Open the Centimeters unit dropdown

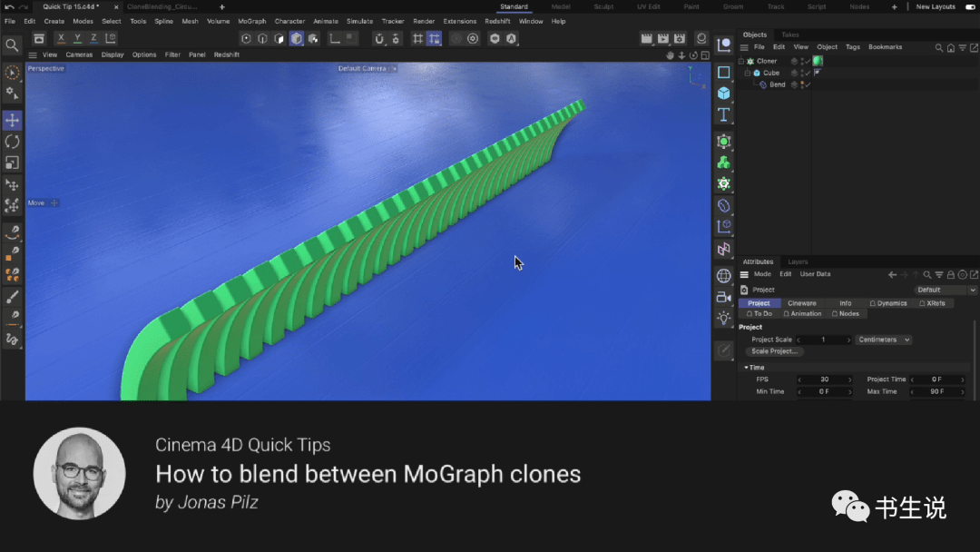point(884,340)
